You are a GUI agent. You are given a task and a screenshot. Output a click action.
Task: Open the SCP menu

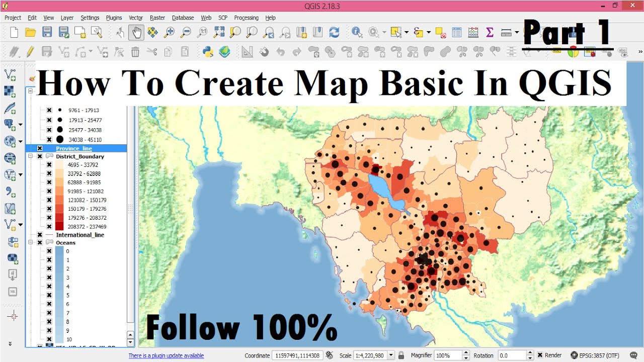tap(223, 18)
